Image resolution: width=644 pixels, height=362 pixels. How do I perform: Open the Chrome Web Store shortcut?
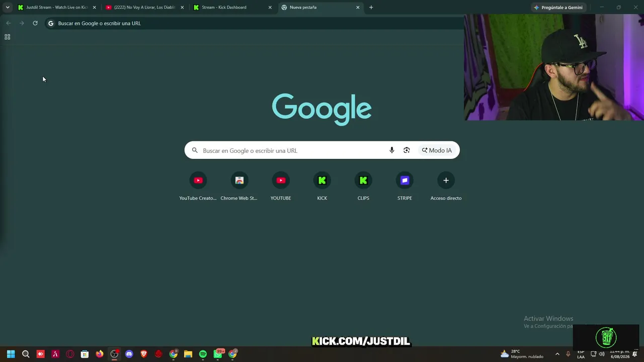(239, 187)
